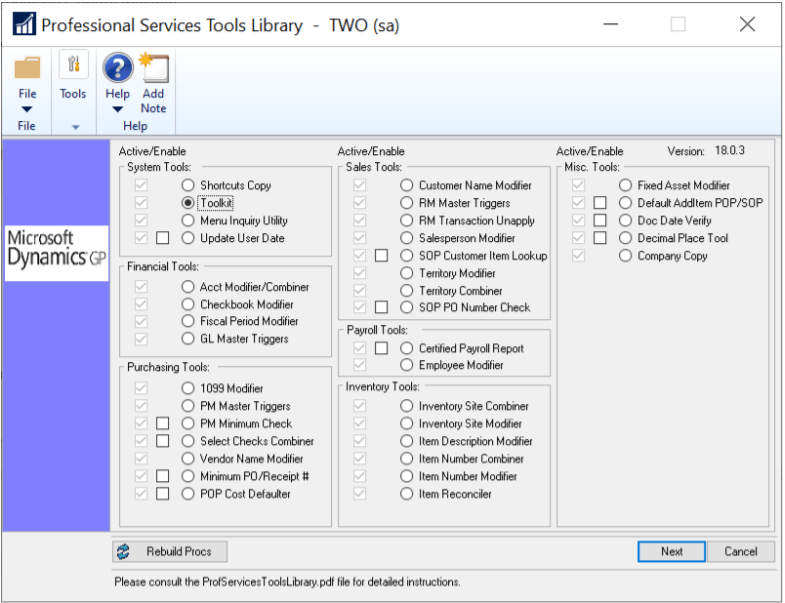
Task: Check the Certified Payroll Report checkbox
Action: (x=381, y=349)
